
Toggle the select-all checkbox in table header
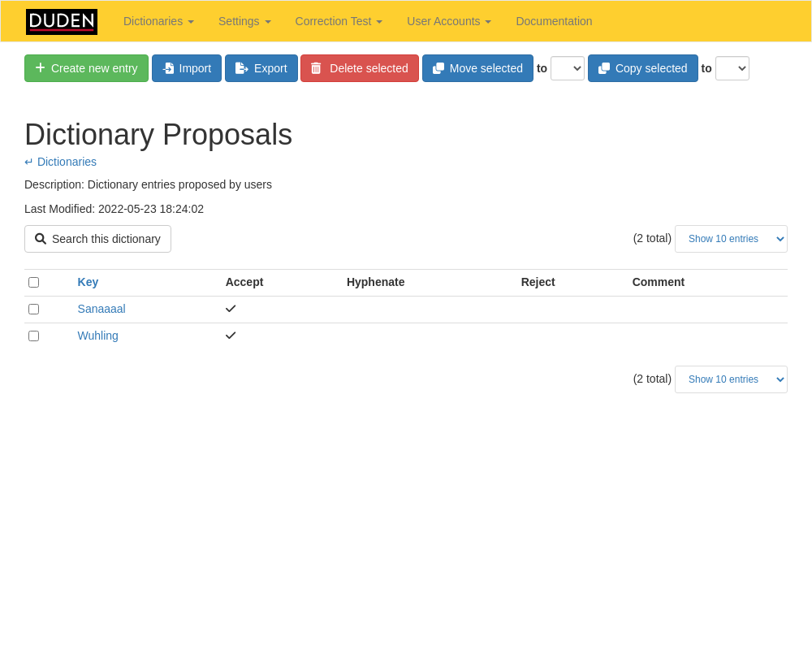[33, 283]
